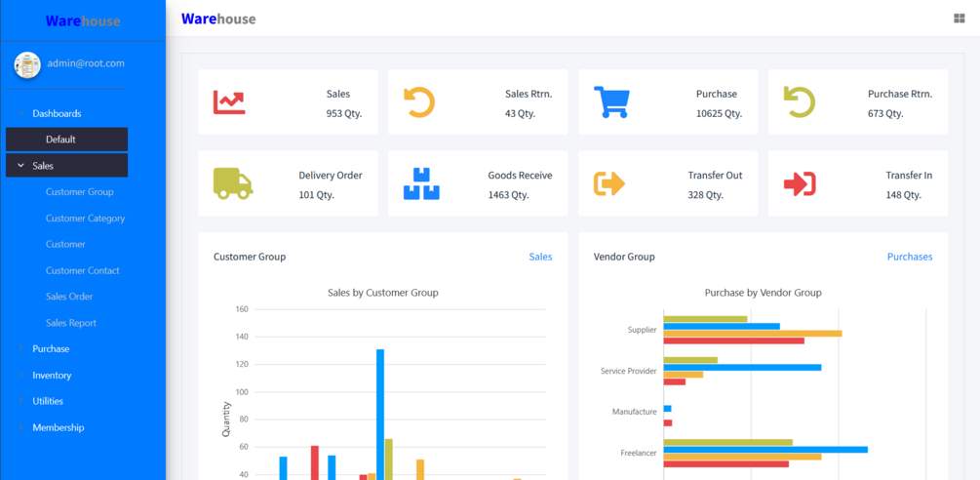Click the Warehouse title in top bar
This screenshot has height=480, width=980.
(218, 20)
